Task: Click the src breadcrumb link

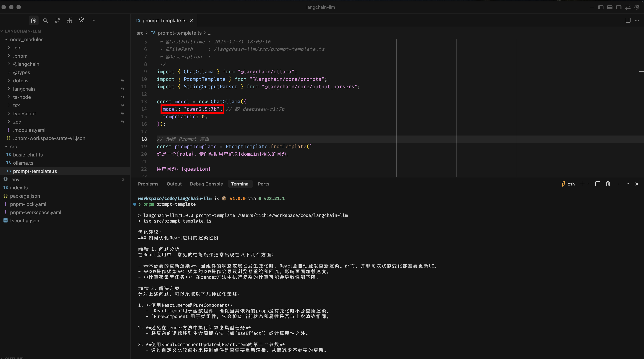Action: (x=140, y=33)
